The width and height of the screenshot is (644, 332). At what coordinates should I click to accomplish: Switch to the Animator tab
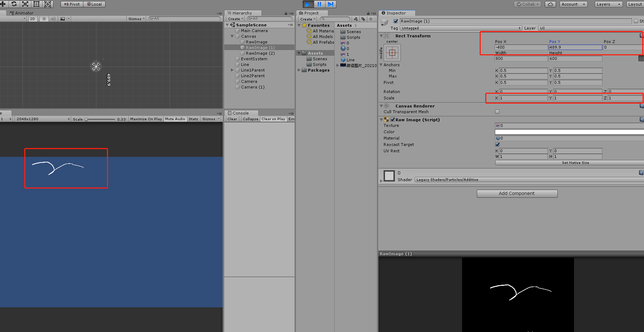coord(21,13)
